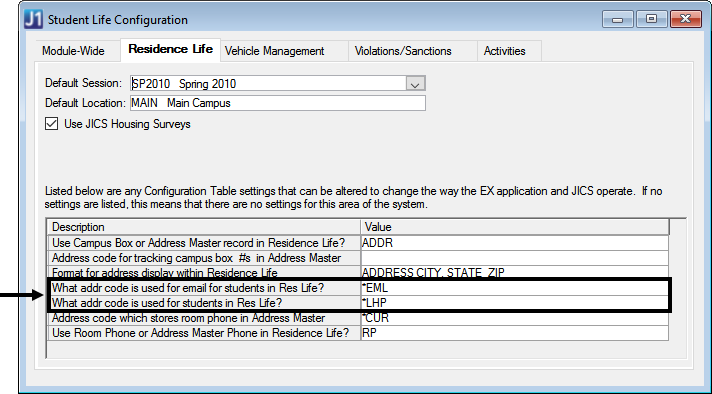Click the J1 application icon in title bar

34,20
